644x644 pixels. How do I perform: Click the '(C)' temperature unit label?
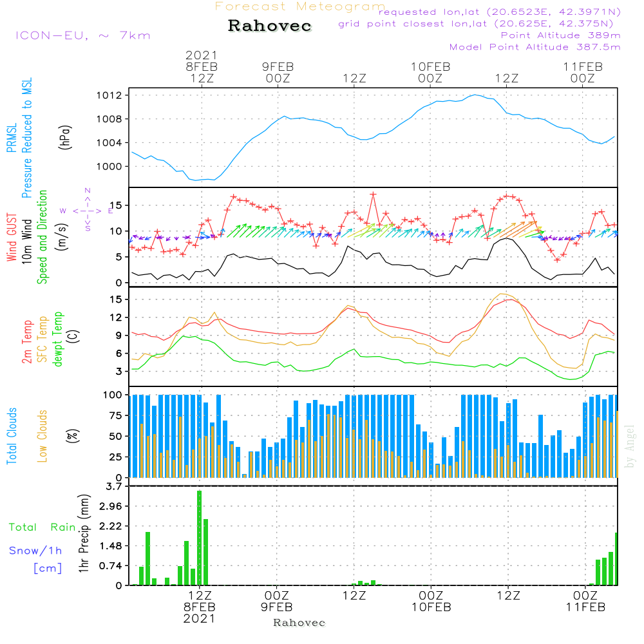(x=73, y=336)
